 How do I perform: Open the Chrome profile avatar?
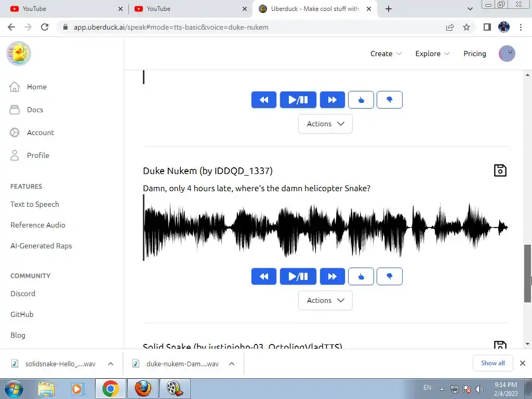(504, 27)
